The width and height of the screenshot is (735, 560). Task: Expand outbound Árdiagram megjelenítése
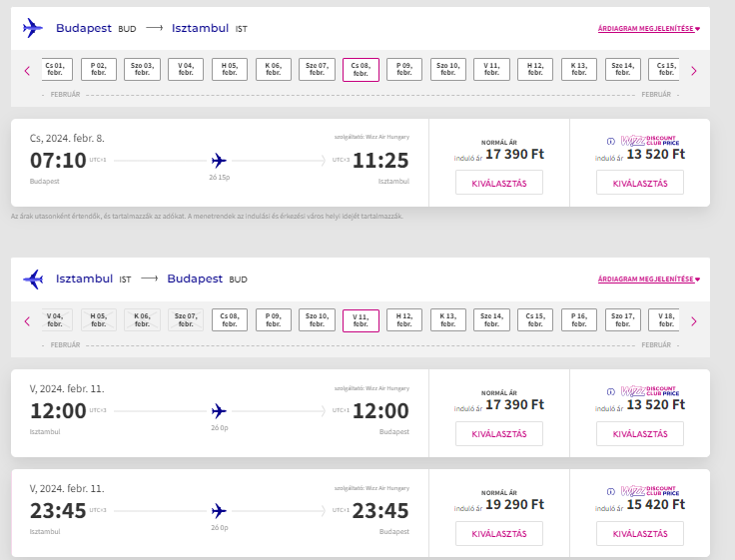click(x=648, y=29)
